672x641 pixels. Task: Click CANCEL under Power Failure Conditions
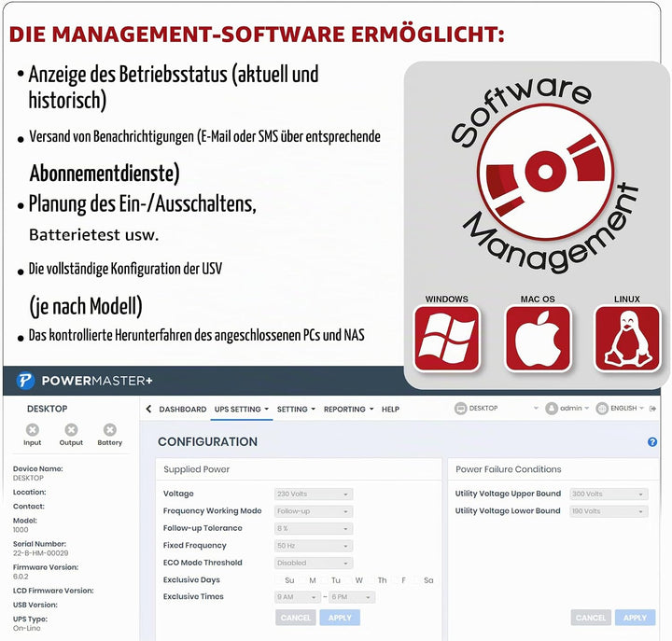591,618
